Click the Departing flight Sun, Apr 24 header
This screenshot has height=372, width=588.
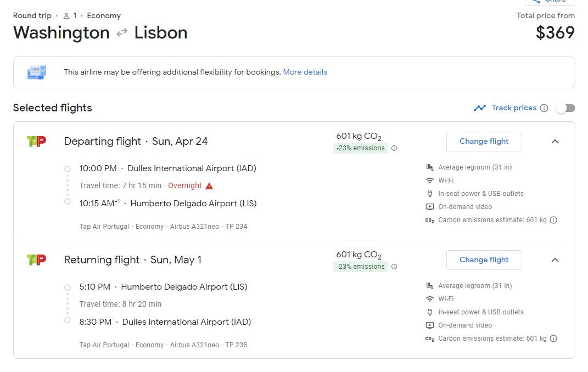tap(136, 141)
